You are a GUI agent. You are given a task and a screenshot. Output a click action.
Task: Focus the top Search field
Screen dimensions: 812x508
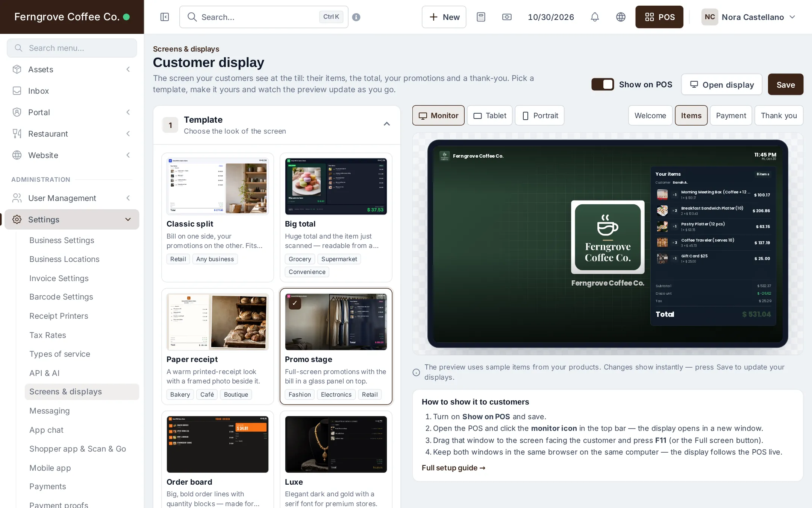264,17
